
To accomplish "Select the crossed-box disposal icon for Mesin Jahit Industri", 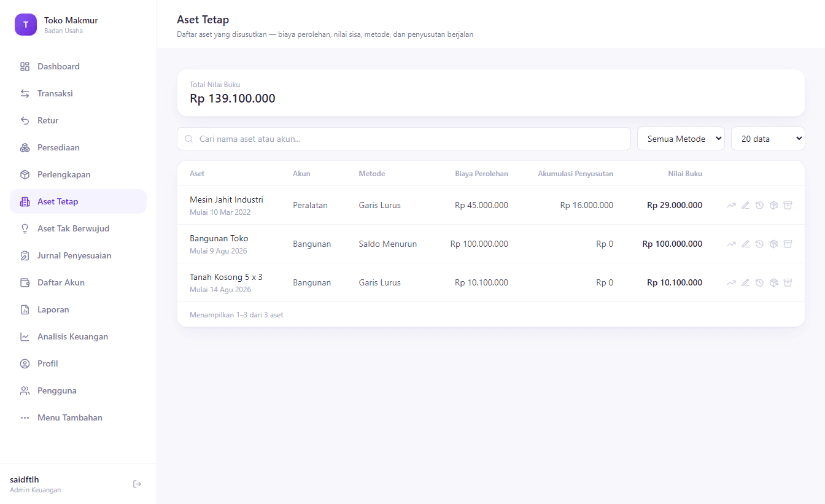I will coord(773,206).
